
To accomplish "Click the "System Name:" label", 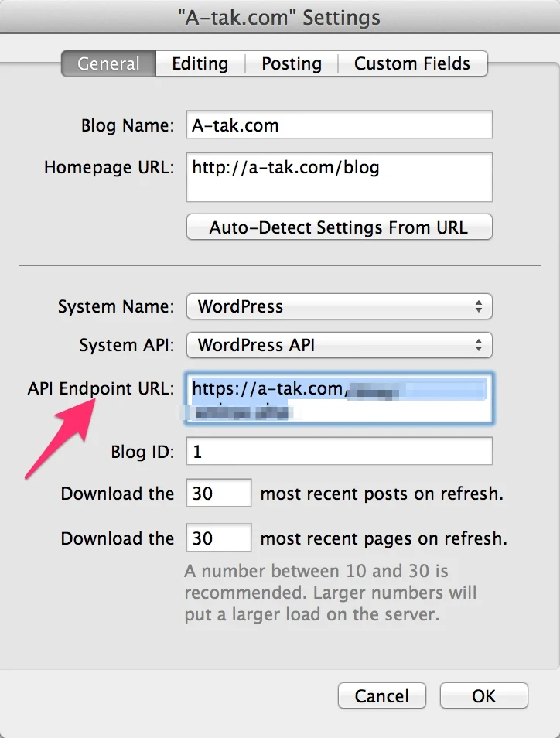I will [x=116, y=306].
